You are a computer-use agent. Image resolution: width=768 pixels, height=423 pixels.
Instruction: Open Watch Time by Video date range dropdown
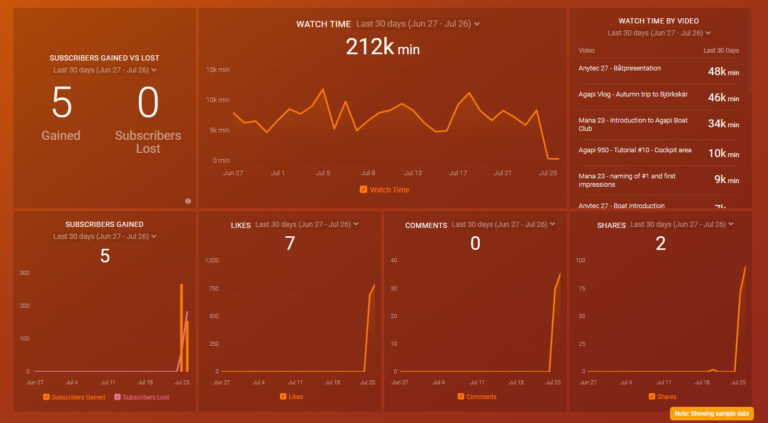coord(659,33)
